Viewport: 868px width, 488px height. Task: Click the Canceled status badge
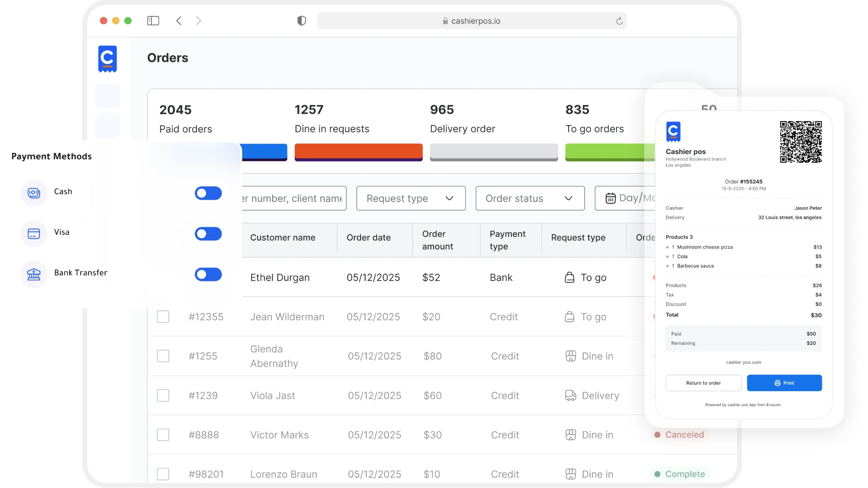(x=680, y=435)
